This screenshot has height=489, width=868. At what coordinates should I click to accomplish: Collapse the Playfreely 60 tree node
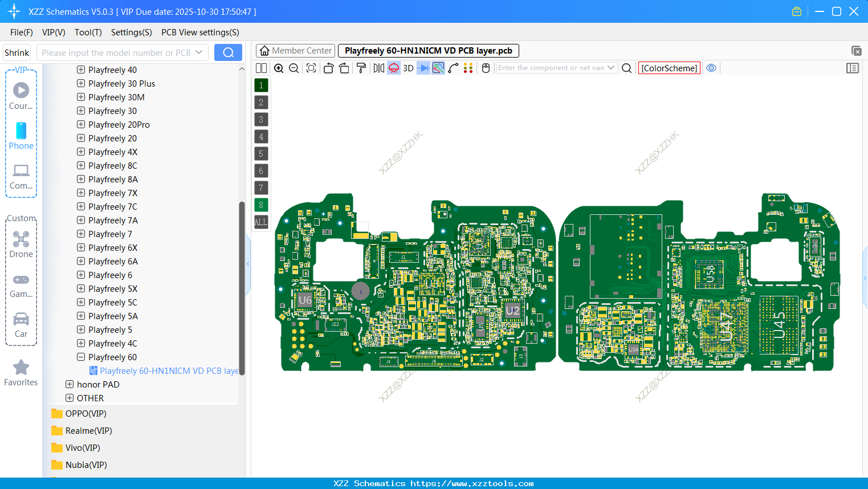(80, 357)
